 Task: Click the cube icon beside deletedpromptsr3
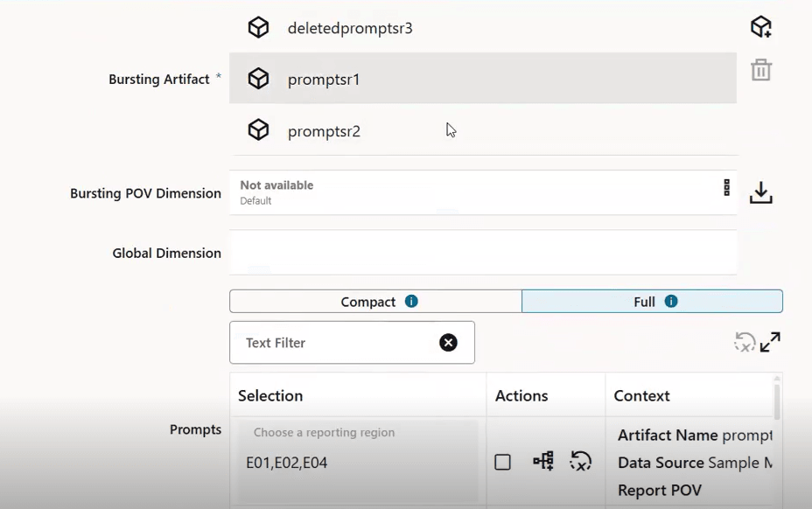pos(258,27)
